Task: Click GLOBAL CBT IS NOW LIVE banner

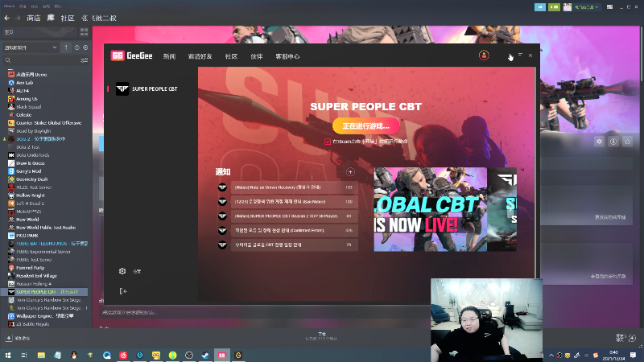Action: pos(431,209)
